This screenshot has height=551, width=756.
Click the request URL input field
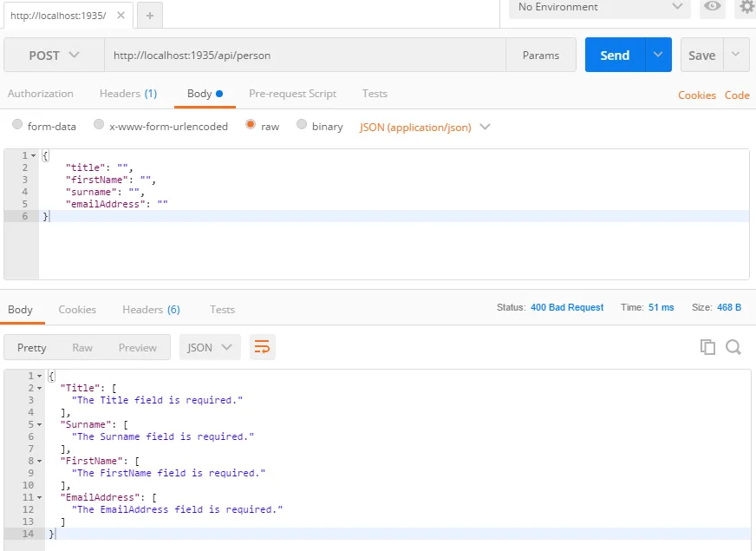(x=303, y=55)
